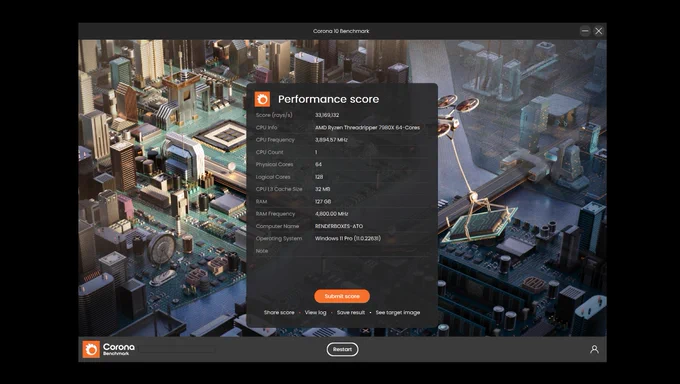This screenshot has width=680, height=384.
Task: Click the orange Submit score button
Action: (x=342, y=296)
